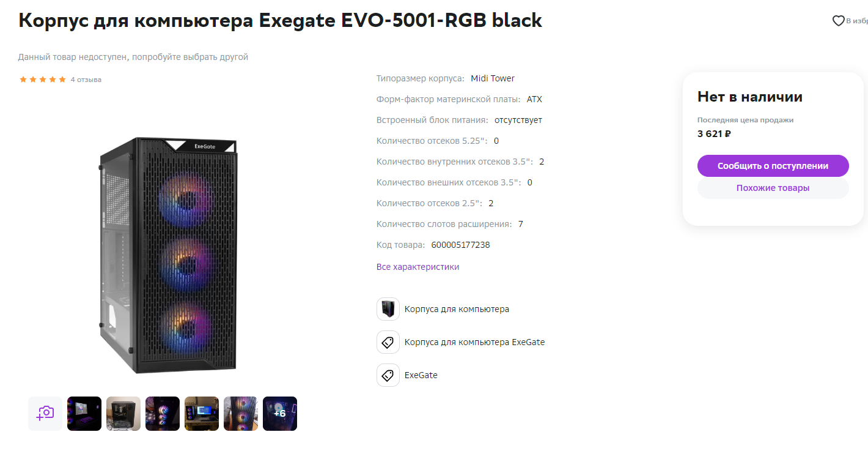Open the ExeGate brand link
The height and width of the screenshot is (462, 868).
[421, 375]
